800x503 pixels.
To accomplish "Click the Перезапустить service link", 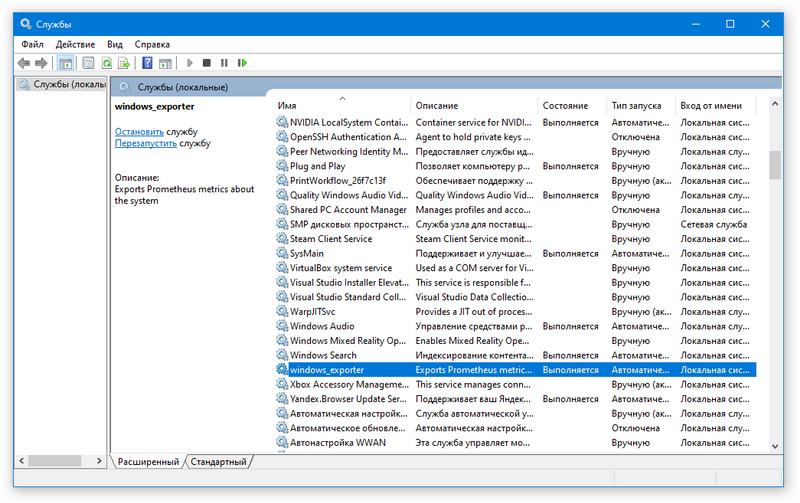I will pos(145,143).
